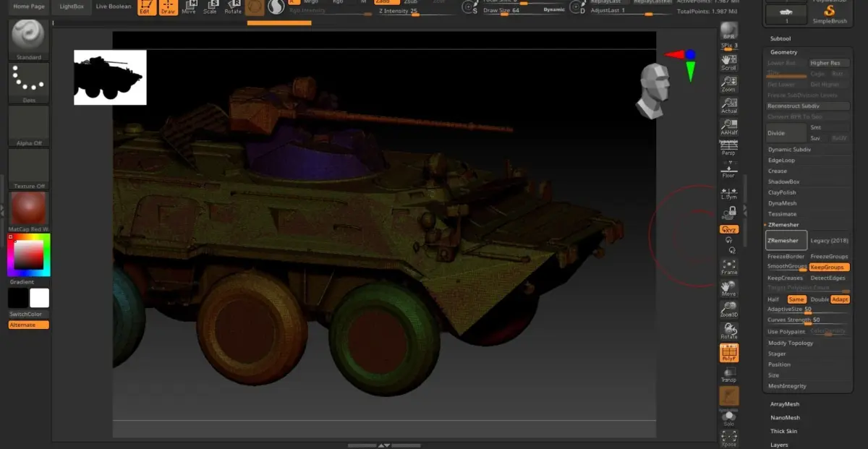Expand Dynamic Subdiv section
This screenshot has height=449, width=868.
pyautogui.click(x=789, y=149)
